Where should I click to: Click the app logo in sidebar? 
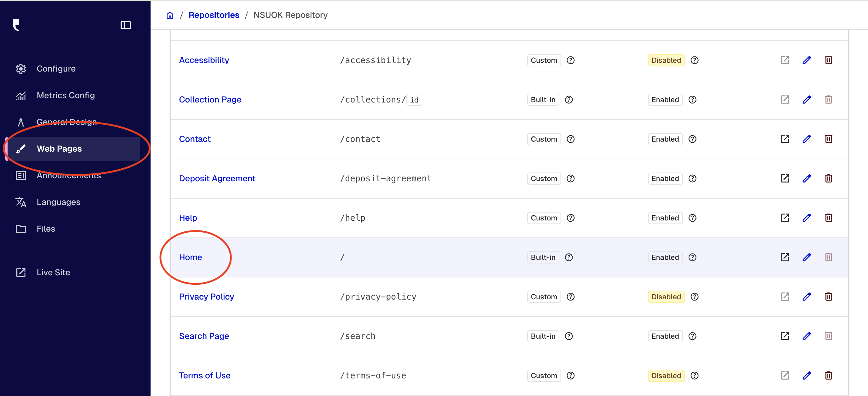pyautogui.click(x=16, y=25)
